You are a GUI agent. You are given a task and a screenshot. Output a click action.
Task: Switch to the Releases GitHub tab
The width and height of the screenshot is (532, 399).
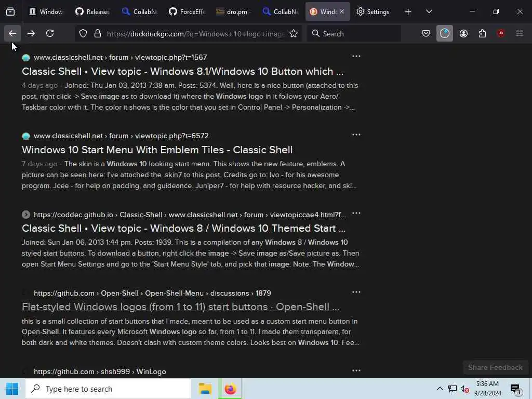click(92, 12)
